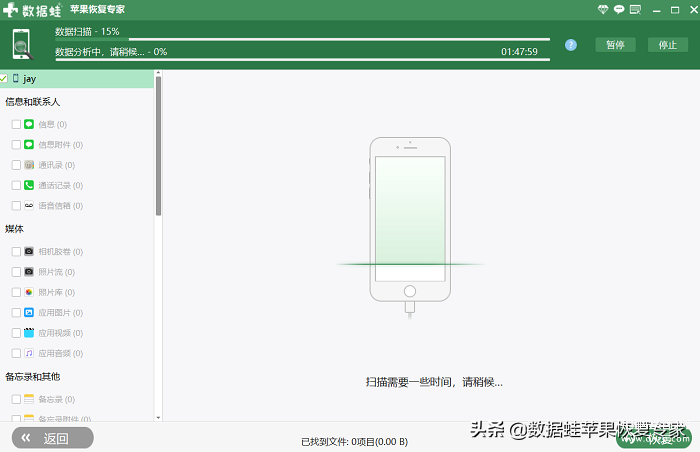Screen dimensions: 700x452
Task: Click the 备忘录 notes icon
Action: 29,399
